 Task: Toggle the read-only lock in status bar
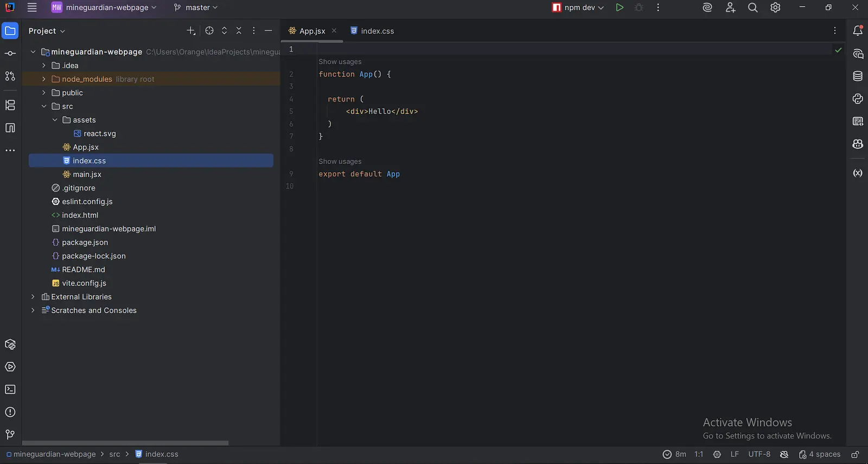point(855,454)
